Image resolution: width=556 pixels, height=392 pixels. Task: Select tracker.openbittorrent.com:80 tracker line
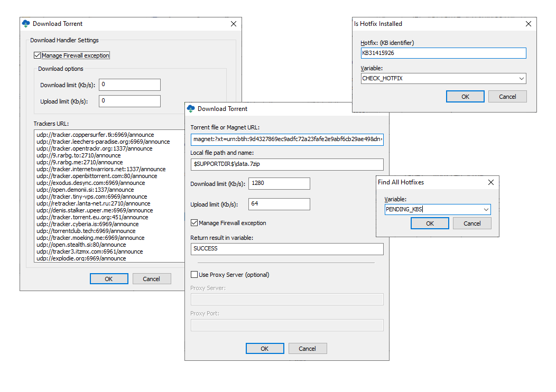97,176
